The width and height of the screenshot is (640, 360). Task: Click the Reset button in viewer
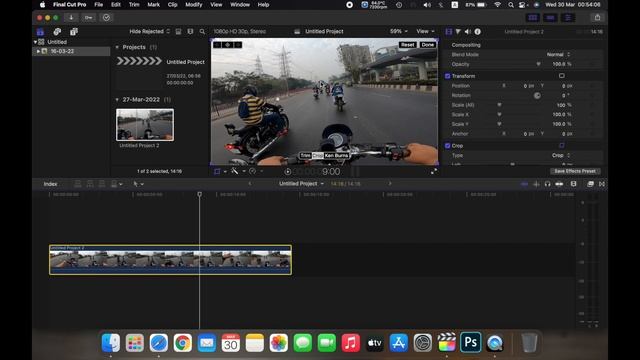407,45
